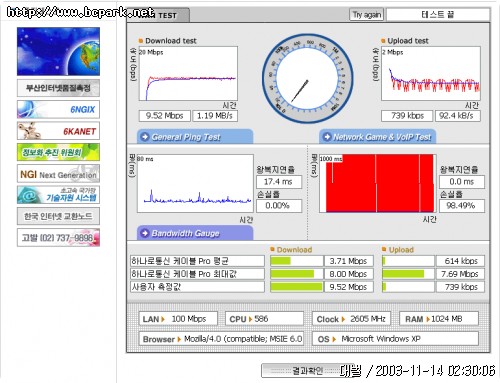Open the Bandwidth Gauge tab

pos(195,233)
